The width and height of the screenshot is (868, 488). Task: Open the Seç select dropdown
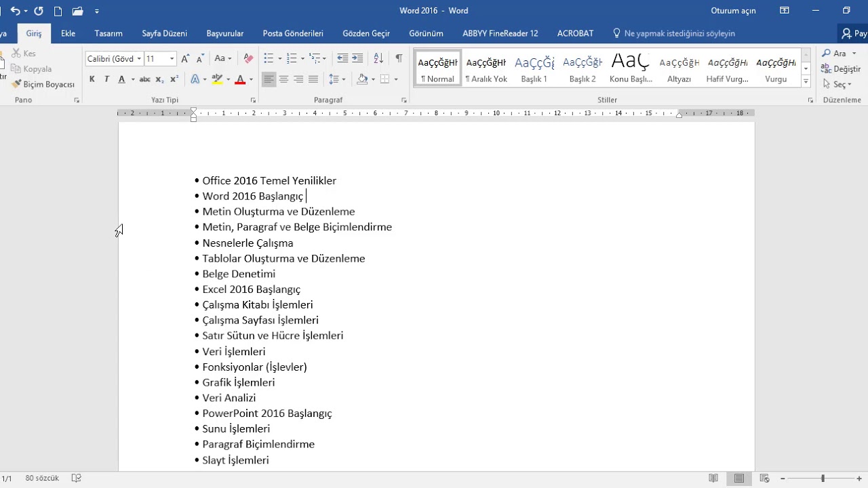(x=837, y=85)
